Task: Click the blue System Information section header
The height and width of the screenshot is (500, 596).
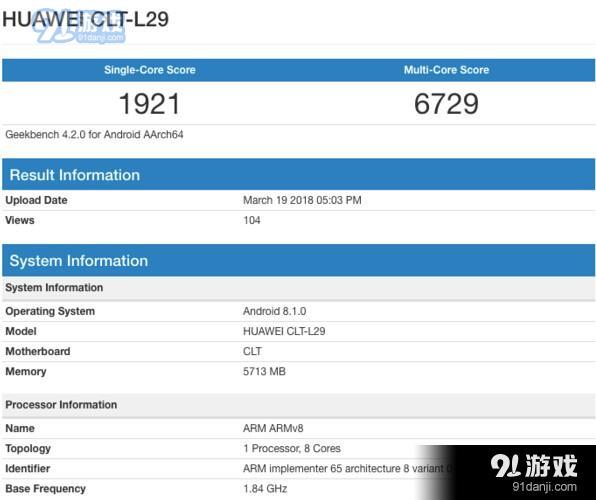Action: (298, 260)
